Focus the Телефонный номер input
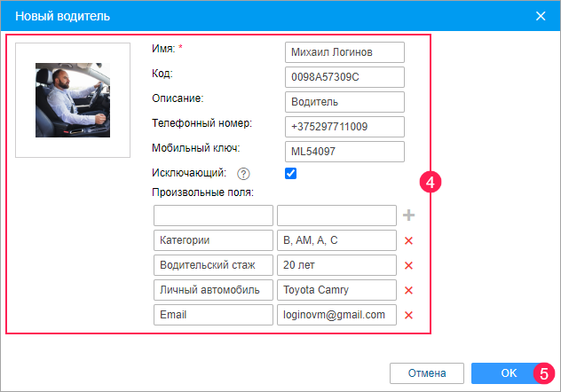Screen dimensions: 561x392 pyautogui.click(x=344, y=127)
